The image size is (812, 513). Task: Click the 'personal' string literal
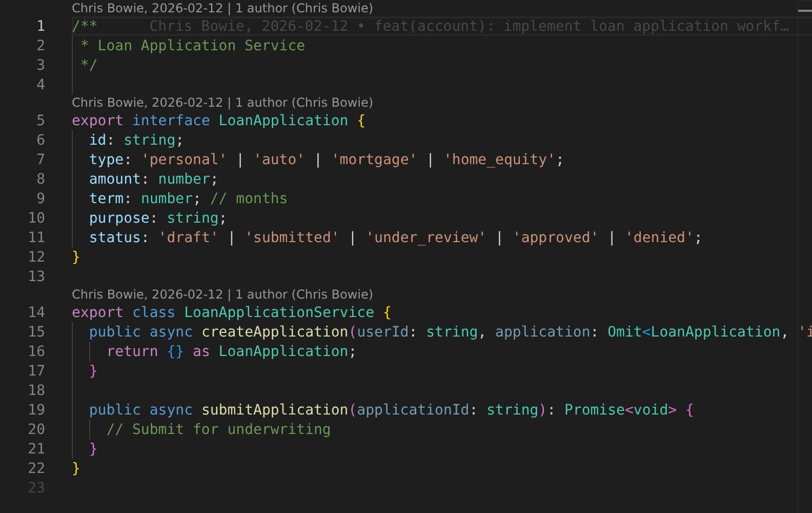pyautogui.click(x=184, y=160)
